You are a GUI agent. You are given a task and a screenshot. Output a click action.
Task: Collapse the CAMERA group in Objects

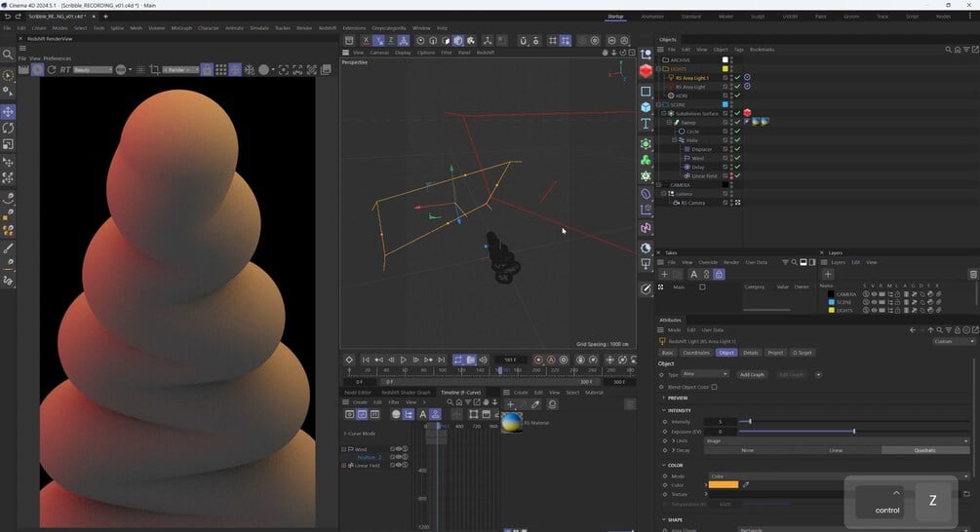[659, 185]
